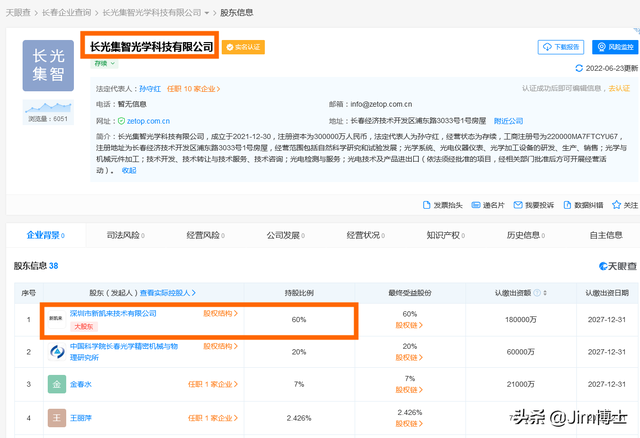Image resolution: width=640 pixels, height=438 pixels.
Task: Open 股权链 in the 20% row
Action: click(x=409, y=358)
